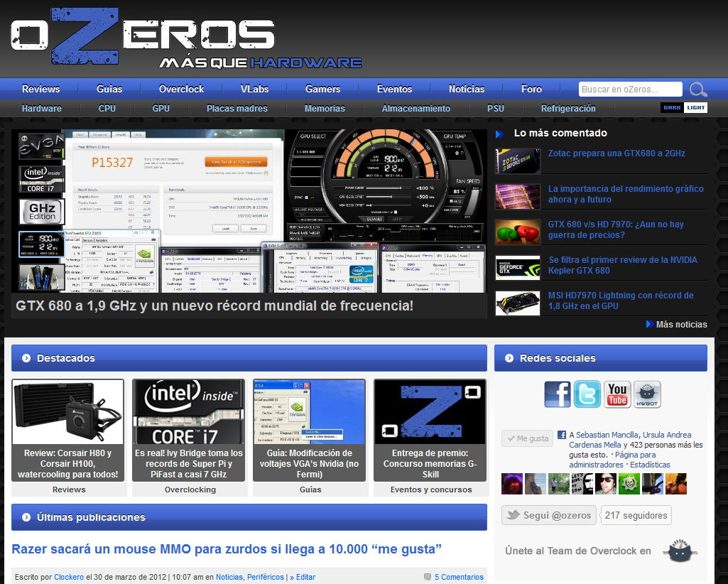
Task: Open the Eventos menu
Action: (x=395, y=89)
